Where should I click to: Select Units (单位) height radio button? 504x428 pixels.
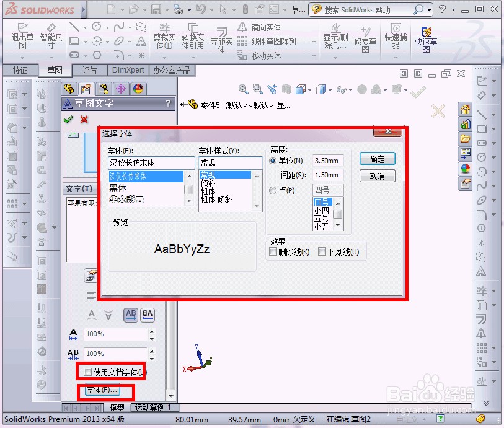pos(273,161)
